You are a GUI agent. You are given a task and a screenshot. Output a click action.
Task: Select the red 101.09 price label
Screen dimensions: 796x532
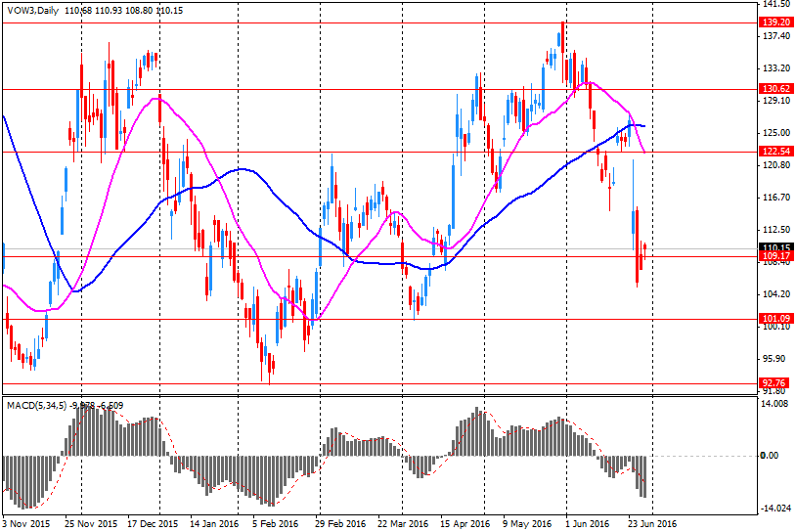(776, 319)
